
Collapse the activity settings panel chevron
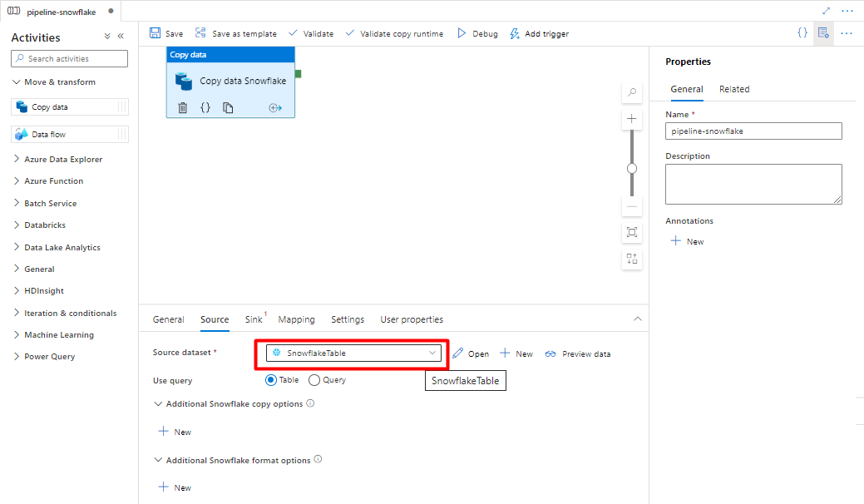(x=638, y=319)
